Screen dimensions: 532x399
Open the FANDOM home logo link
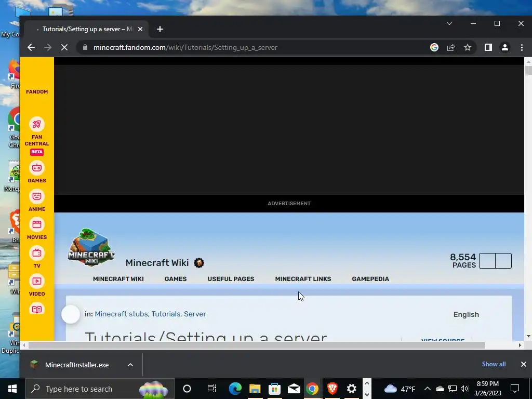click(x=37, y=91)
